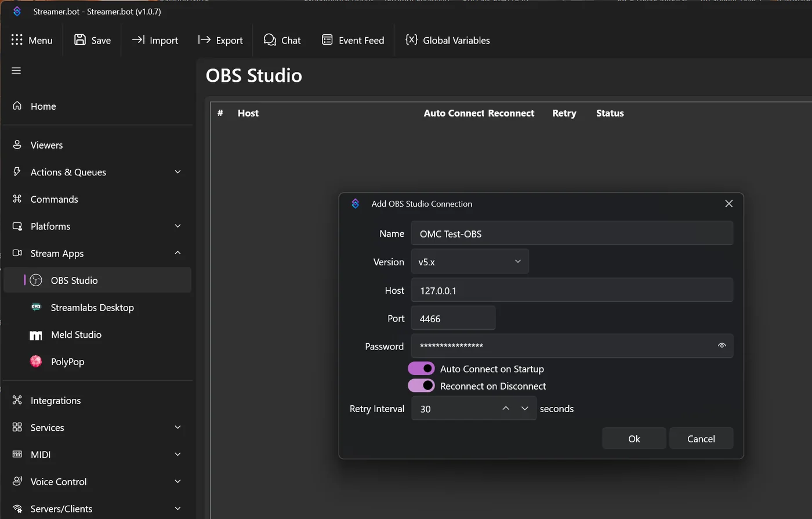Open Commands in sidebar

pos(97,199)
